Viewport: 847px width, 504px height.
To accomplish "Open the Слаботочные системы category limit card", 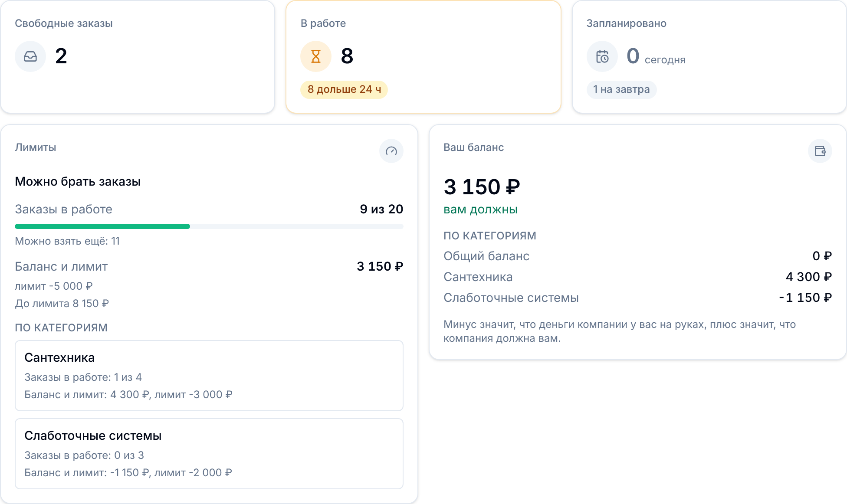I will coord(209,454).
